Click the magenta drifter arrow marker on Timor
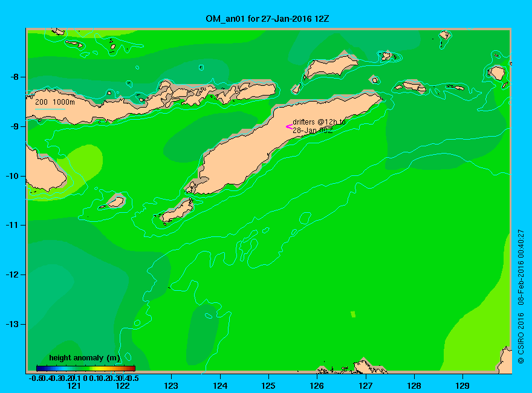532x393 pixels. [x=289, y=127]
